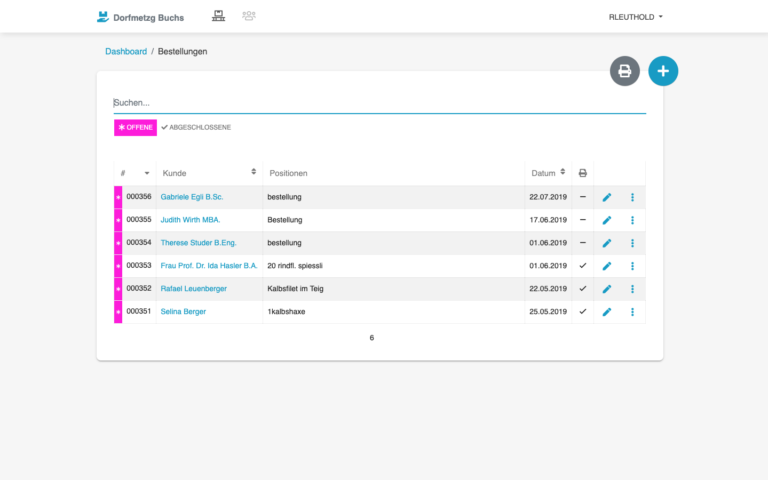The image size is (768, 480).
Task: Open customer Frau Prof. Dr. Ida Hasler B.A.
Action: pyautogui.click(x=209, y=266)
